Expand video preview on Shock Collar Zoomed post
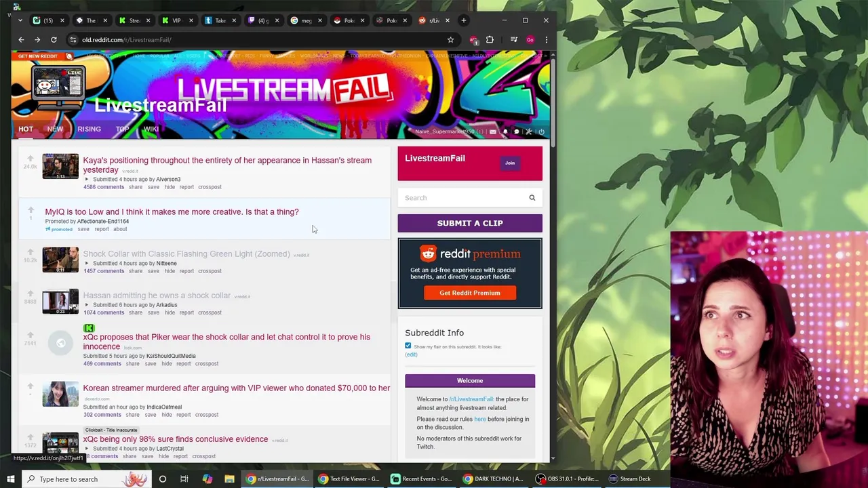Image resolution: width=868 pixels, height=488 pixels. [86, 264]
